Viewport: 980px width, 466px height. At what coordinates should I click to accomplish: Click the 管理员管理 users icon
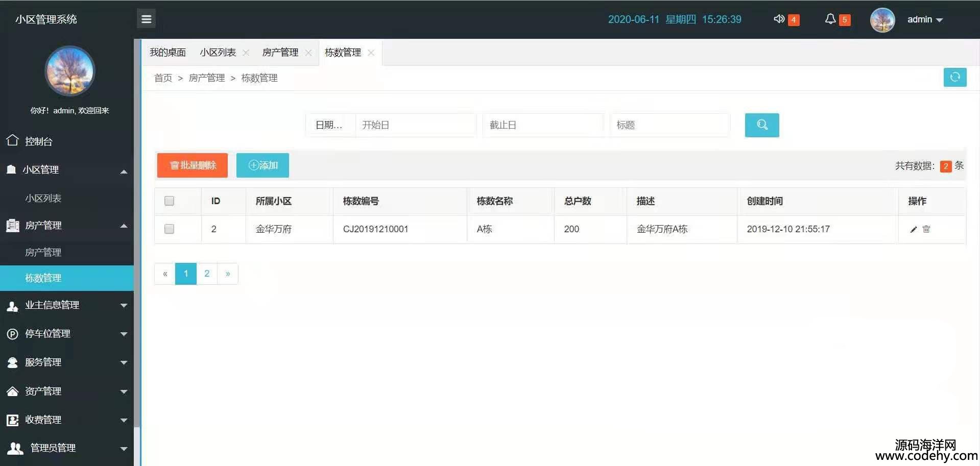15,448
